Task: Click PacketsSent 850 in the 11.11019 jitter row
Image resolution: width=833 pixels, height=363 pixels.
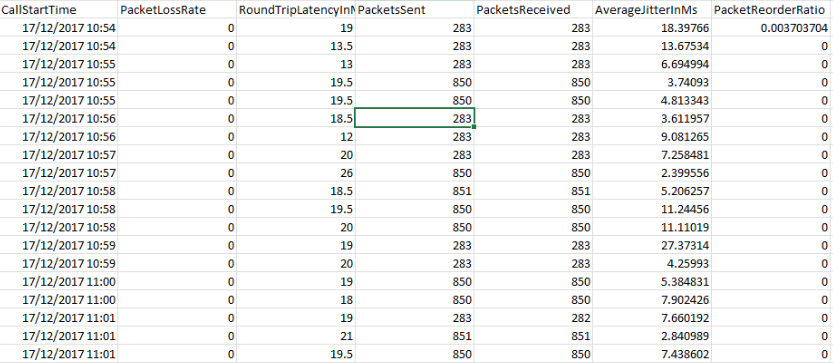Action: (414, 227)
